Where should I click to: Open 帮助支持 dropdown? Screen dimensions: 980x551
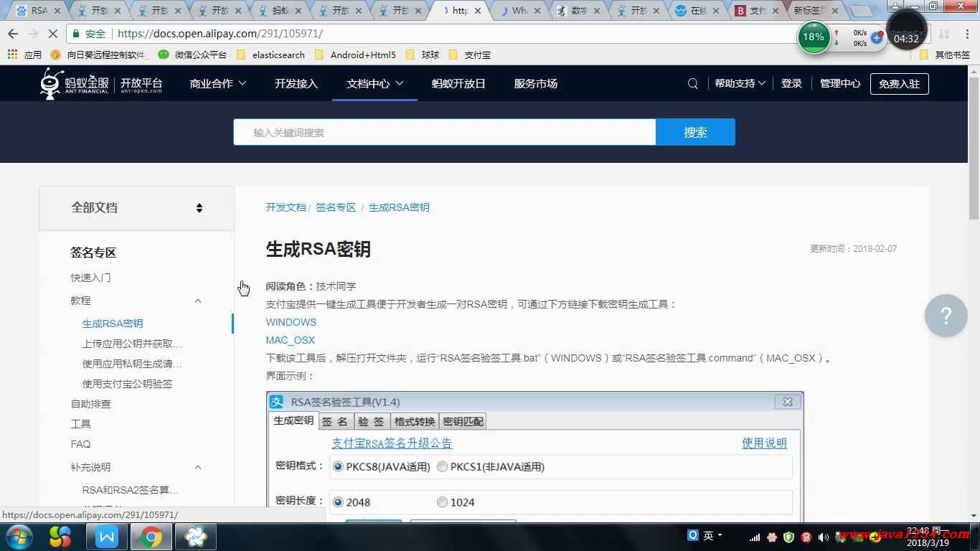(x=740, y=84)
